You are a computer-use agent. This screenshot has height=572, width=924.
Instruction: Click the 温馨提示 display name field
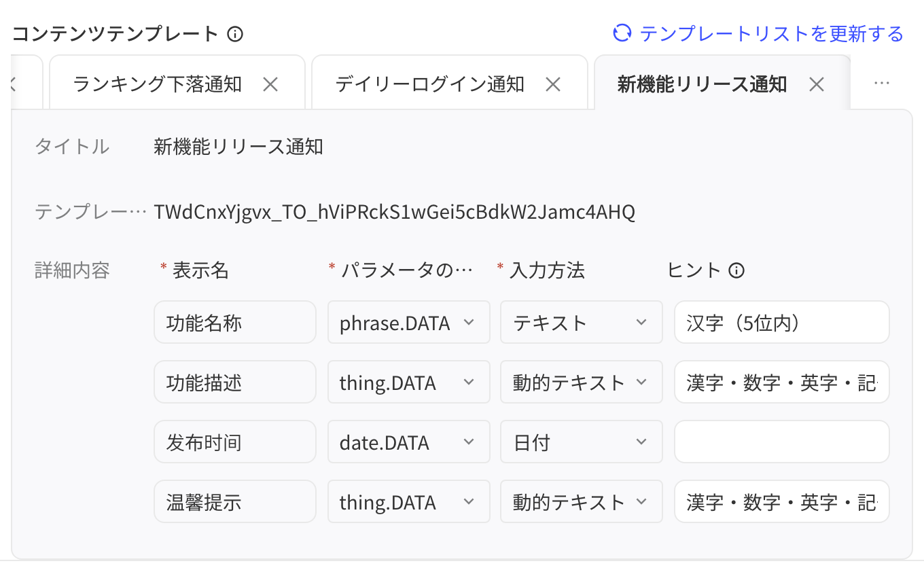[235, 502]
